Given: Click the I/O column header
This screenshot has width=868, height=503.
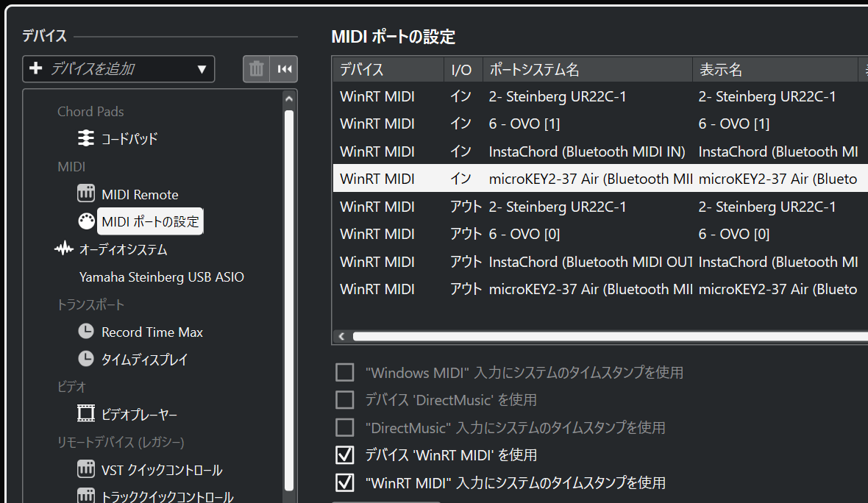Looking at the screenshot, I should [463, 69].
